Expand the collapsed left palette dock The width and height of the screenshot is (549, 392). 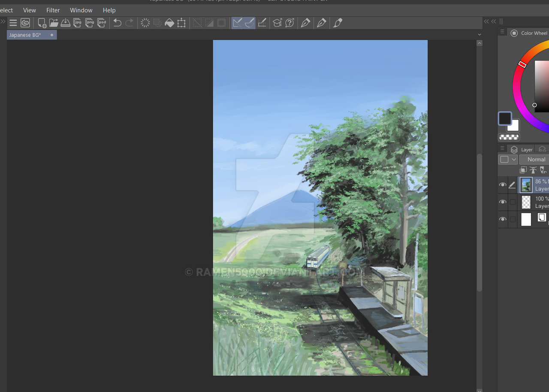pos(3,21)
